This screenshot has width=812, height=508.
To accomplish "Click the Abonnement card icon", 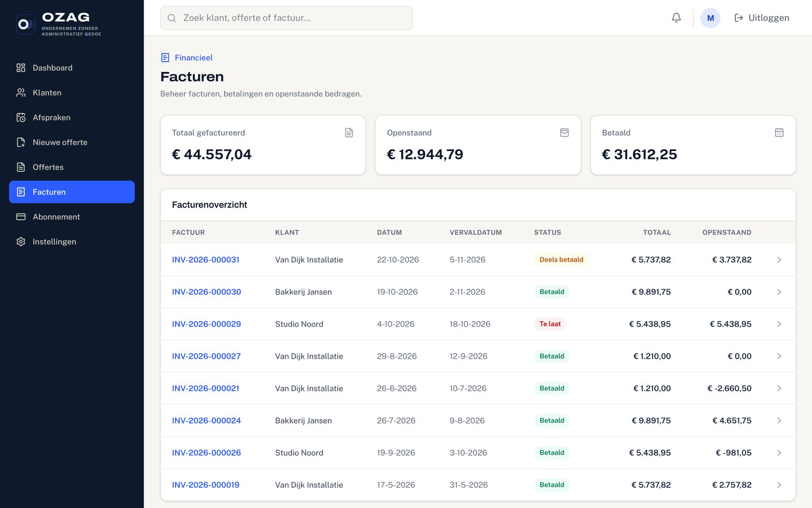I will click(21, 217).
